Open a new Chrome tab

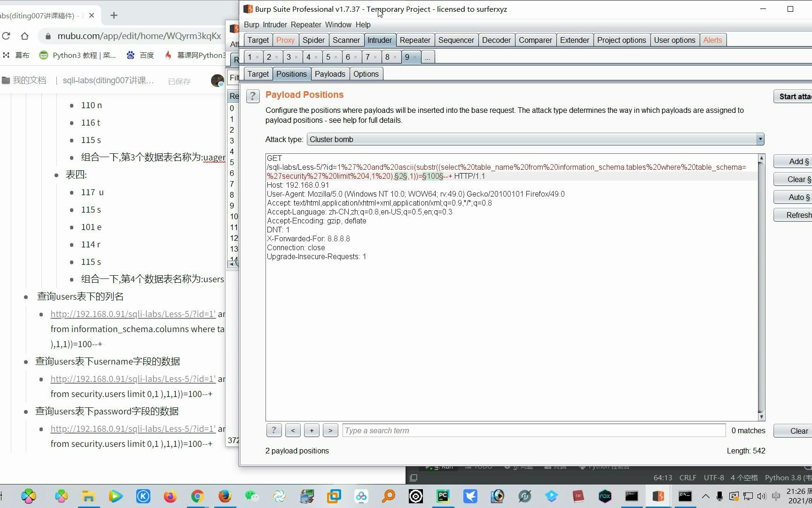tap(114, 16)
